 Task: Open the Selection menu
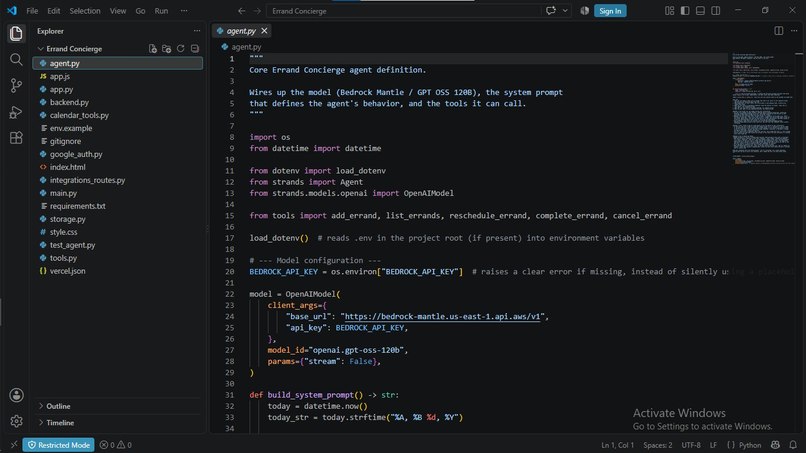point(85,11)
